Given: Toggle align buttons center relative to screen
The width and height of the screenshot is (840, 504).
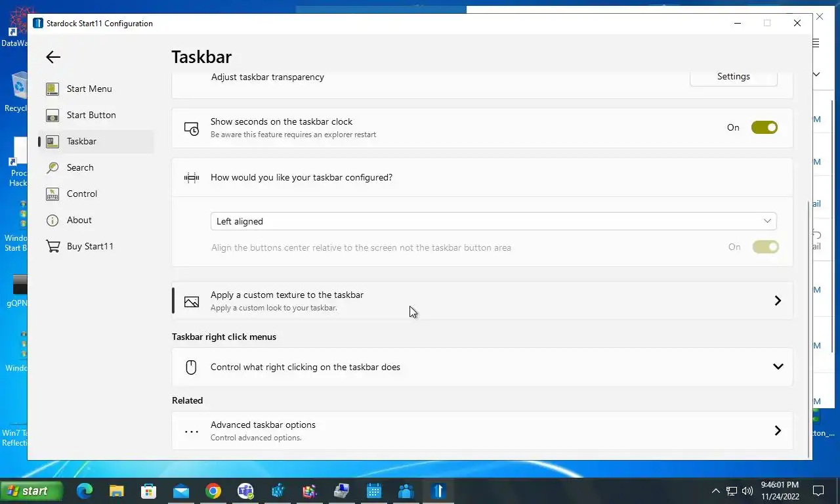Looking at the screenshot, I should click(x=765, y=247).
